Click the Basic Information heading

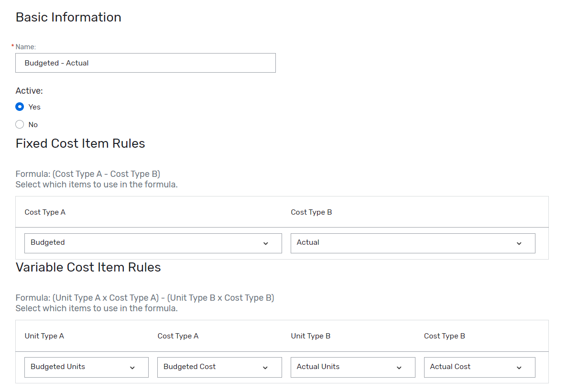[x=68, y=17]
